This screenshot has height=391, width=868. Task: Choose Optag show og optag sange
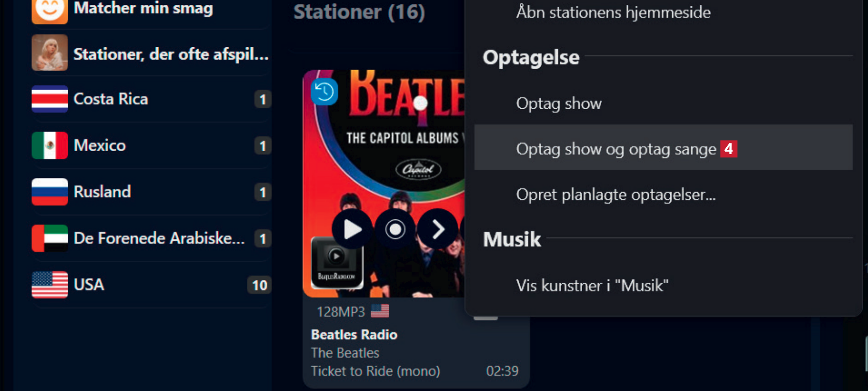click(x=616, y=149)
